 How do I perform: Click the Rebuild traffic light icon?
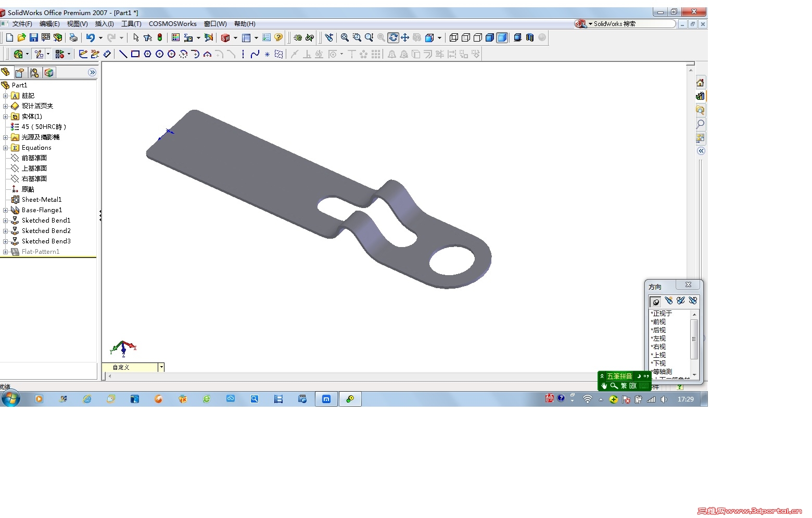(x=160, y=37)
